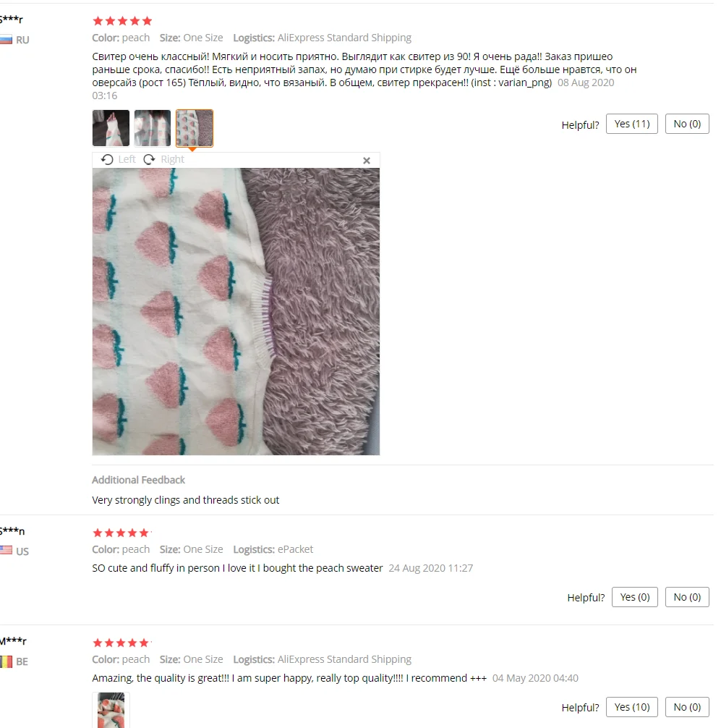Click the star rating on Belgian review
Image resolution: width=721 pixels, height=728 pixels.
121,643
